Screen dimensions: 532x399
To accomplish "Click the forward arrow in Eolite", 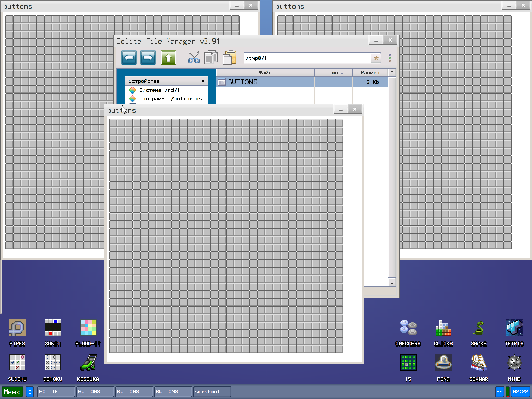I will click(x=148, y=58).
